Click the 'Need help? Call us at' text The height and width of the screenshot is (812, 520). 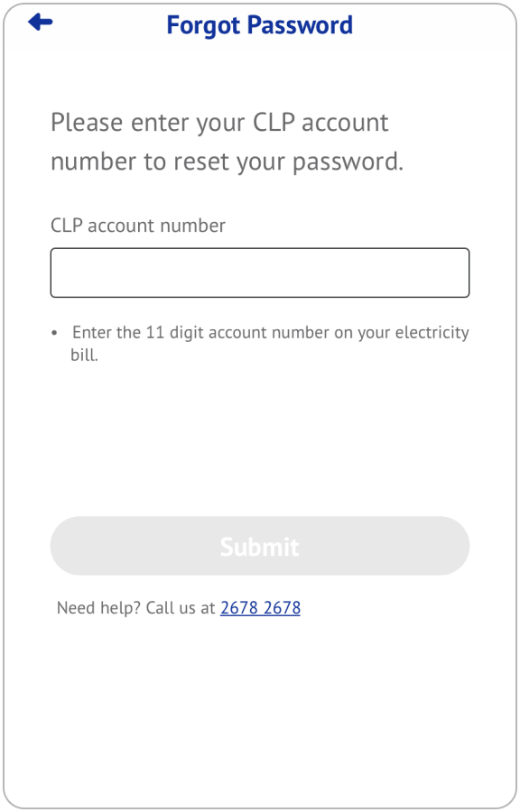coord(135,607)
